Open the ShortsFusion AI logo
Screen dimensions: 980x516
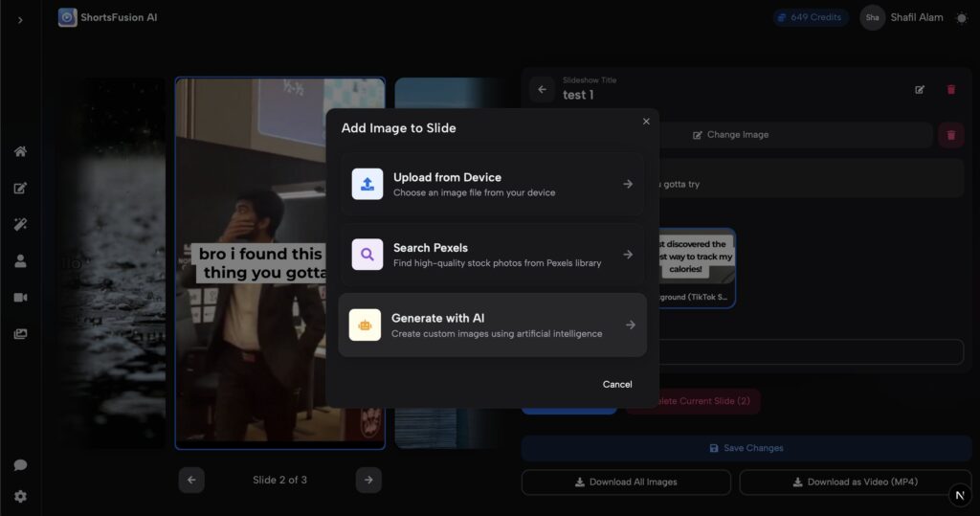point(107,17)
